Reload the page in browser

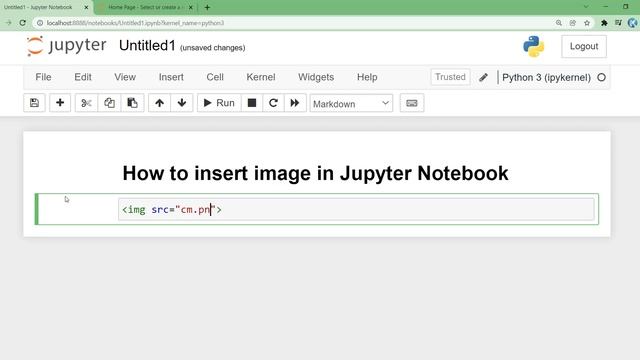(x=23, y=23)
